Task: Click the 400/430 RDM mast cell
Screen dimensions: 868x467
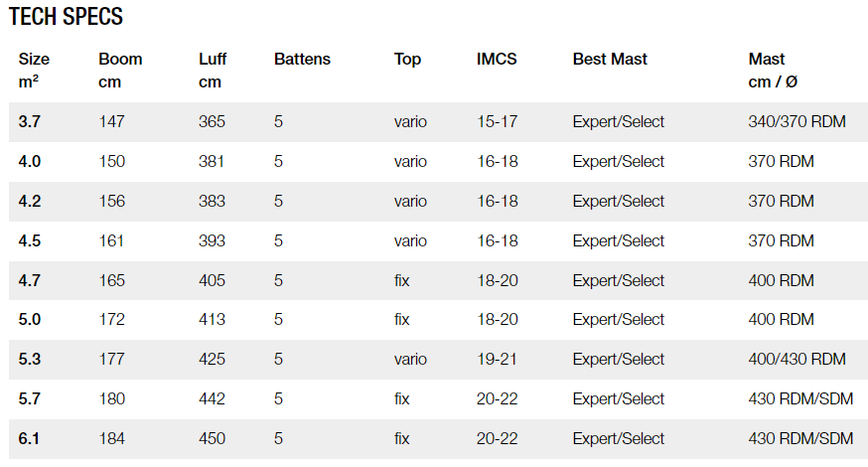Action: 796,359
